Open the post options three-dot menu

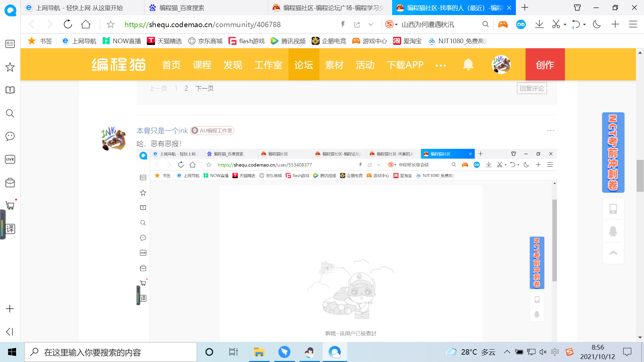(x=551, y=130)
